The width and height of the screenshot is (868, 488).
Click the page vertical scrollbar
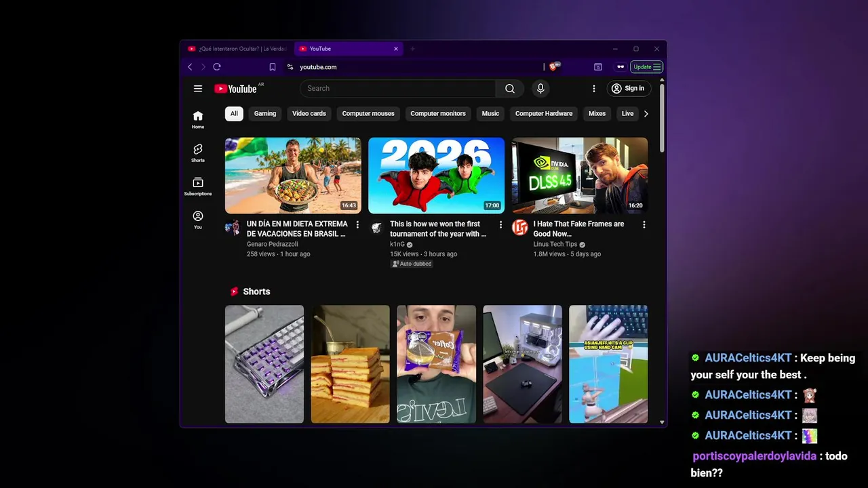tap(662, 117)
